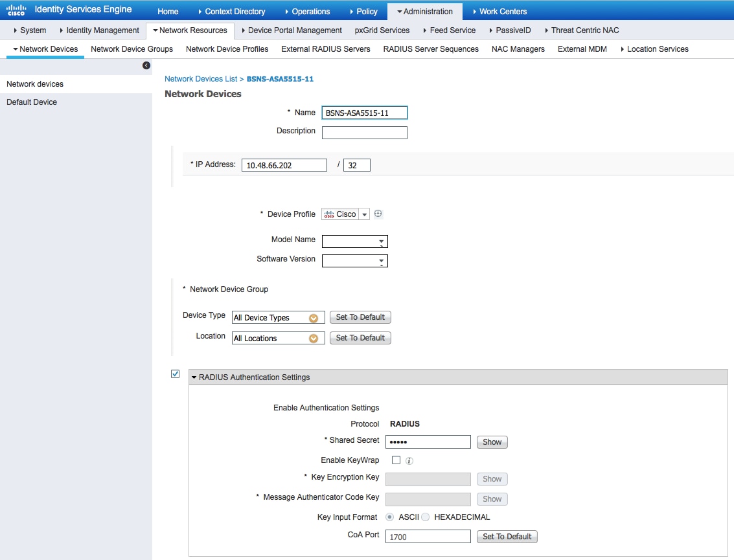The height and width of the screenshot is (560, 734).
Task: Click the KeyWrap info icon
Action: [x=409, y=461]
